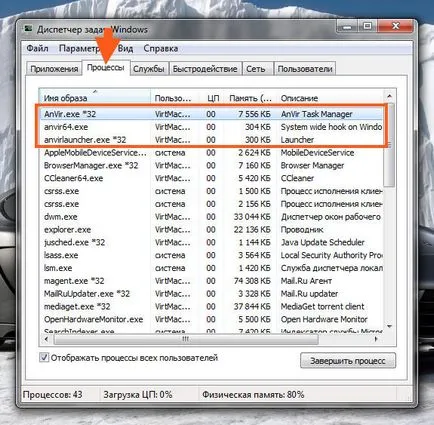Select the AnVir.exe *32 process row
Viewport: 434px width, 425px height.
(210, 114)
